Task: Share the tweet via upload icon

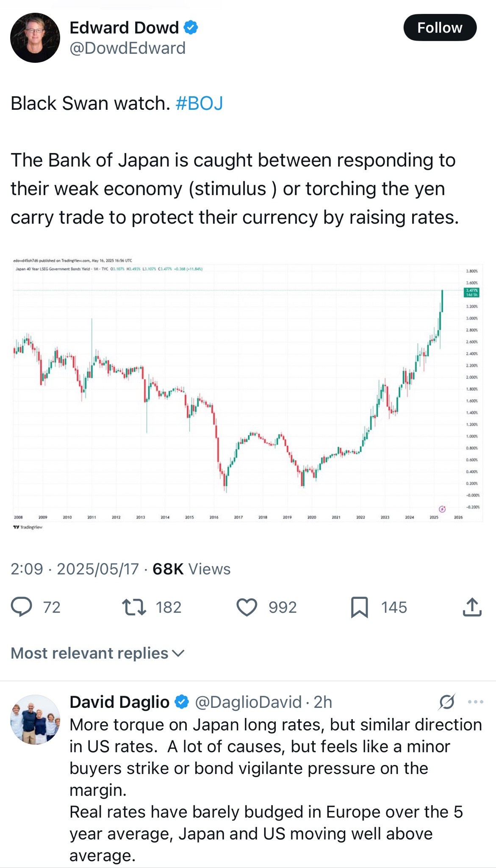Action: 472,606
